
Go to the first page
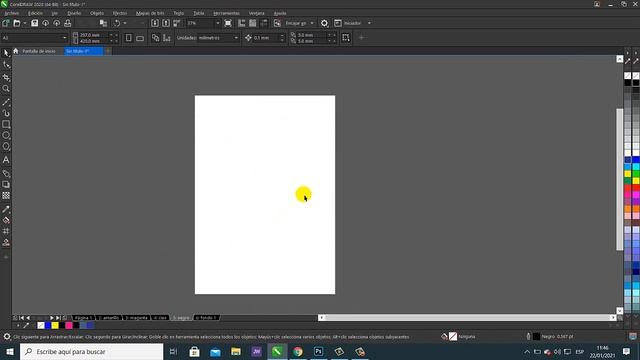coord(21,318)
